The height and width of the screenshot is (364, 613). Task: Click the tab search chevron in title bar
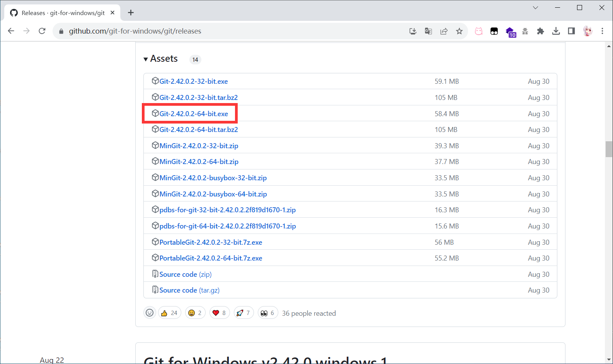pos(535,8)
